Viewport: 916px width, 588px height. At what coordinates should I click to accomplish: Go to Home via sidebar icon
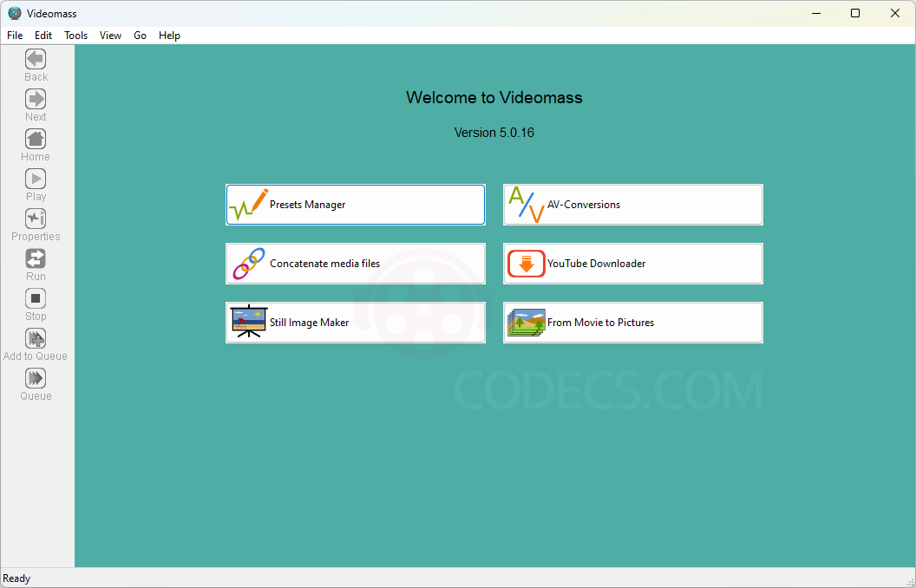coord(36,139)
